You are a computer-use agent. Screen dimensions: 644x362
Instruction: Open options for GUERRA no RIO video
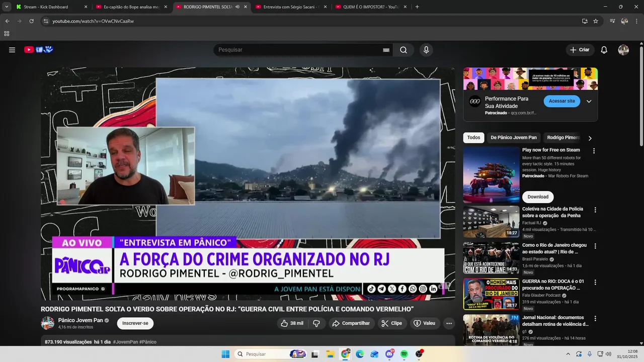point(595,282)
